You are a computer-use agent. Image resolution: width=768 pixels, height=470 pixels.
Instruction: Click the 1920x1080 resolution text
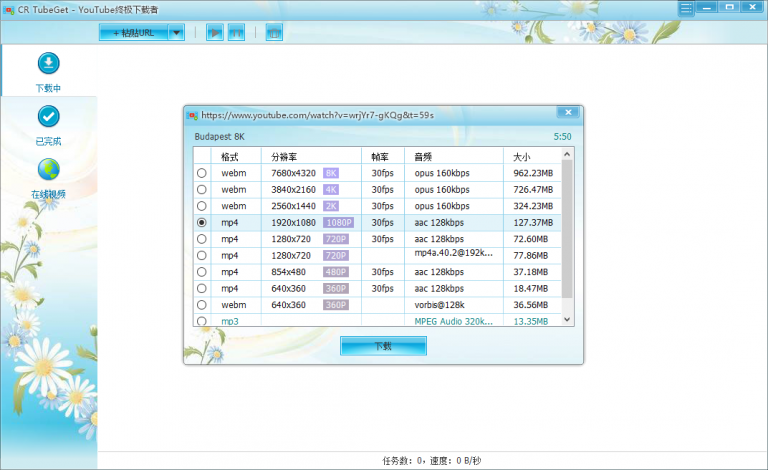[293, 222]
